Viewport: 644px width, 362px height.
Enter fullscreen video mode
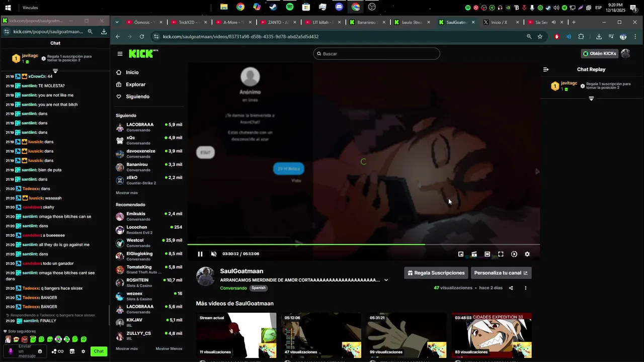501,254
